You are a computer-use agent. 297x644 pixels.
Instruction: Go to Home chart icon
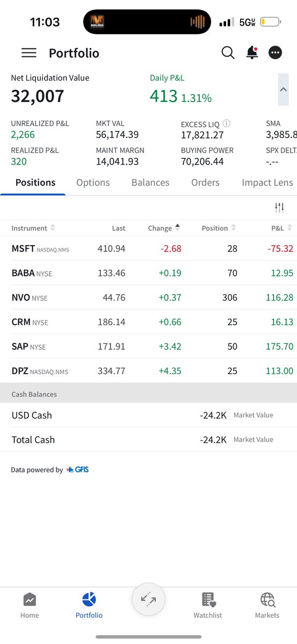30,599
